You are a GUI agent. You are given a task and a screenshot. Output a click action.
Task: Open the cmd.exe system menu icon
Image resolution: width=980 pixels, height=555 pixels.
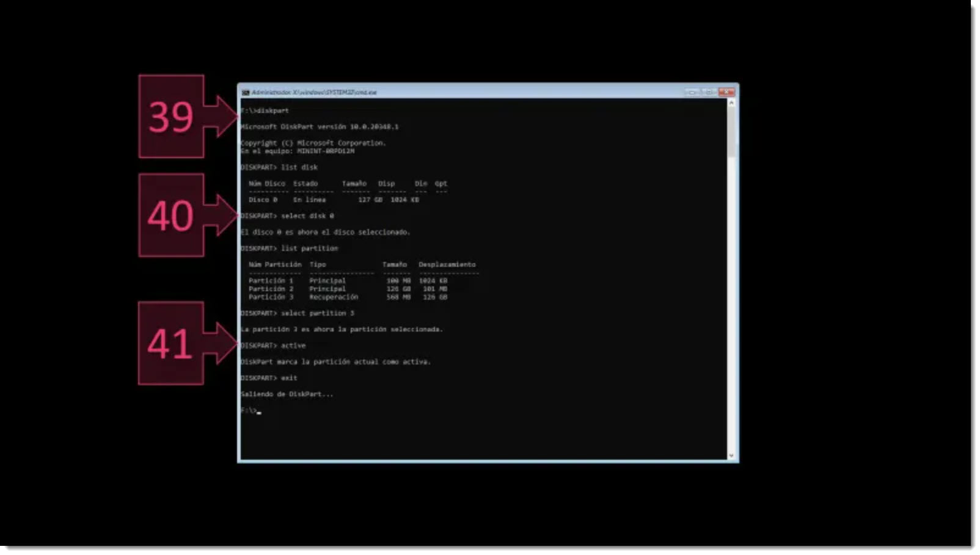246,92
